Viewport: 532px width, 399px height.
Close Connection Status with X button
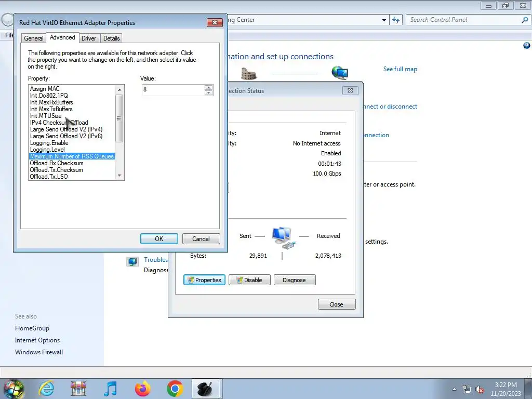351,90
